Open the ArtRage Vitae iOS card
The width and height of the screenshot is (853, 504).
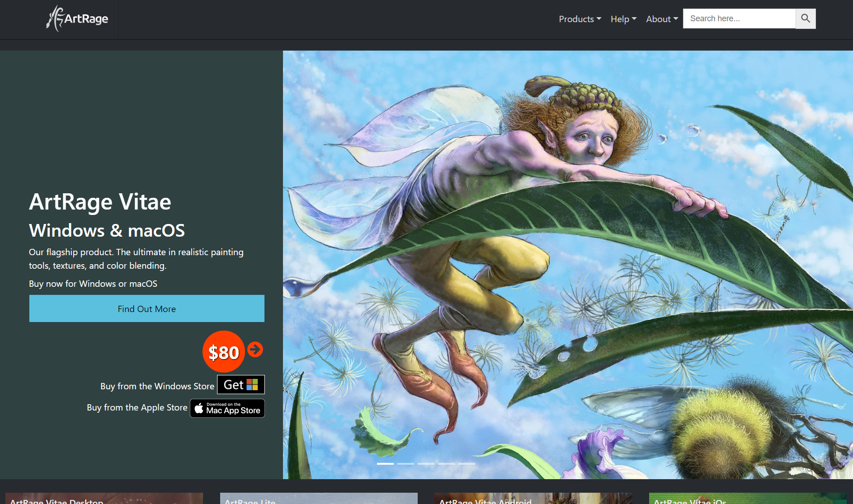point(748,499)
